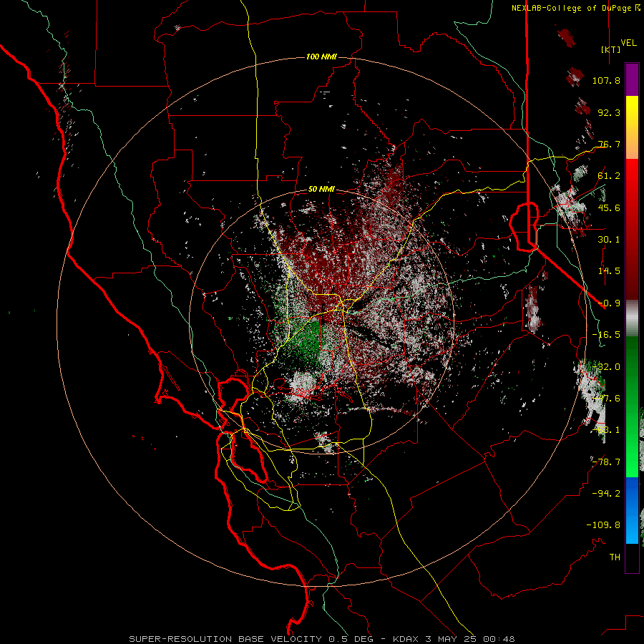Image resolution: width=644 pixels, height=644 pixels.
Task: Click the [KT] units label
Action: click(611, 49)
